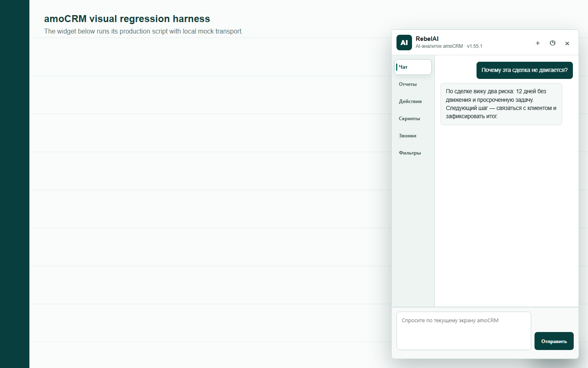The width and height of the screenshot is (588, 368).
Task: Start a new chat with the plus icon
Action: click(538, 43)
